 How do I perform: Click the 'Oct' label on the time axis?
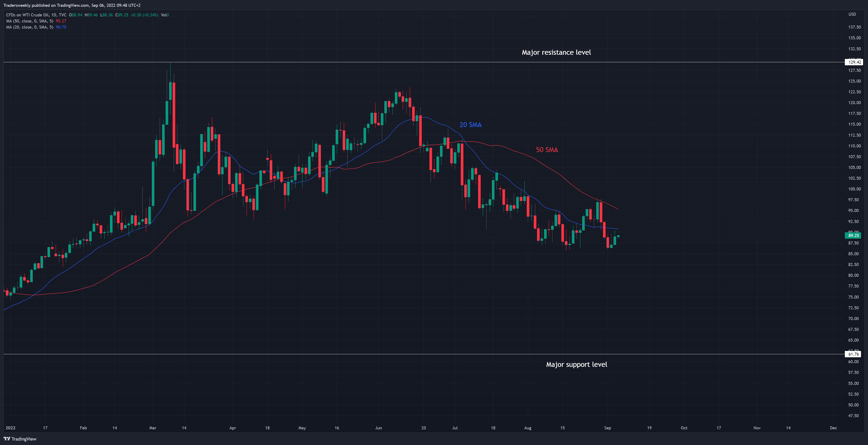(684, 428)
